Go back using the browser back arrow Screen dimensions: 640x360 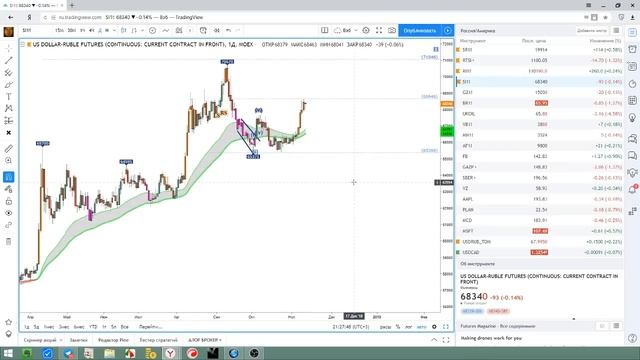11,18
